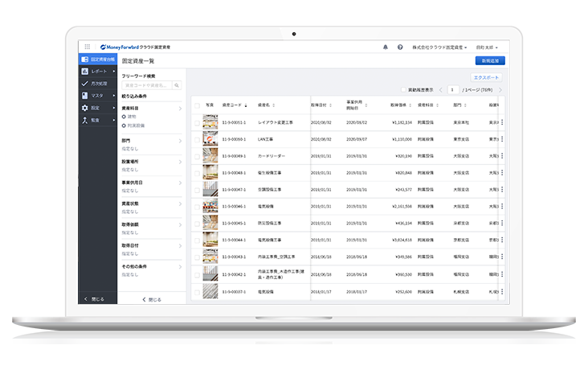Check the row 11-9-00050-1 checkbox
The width and height of the screenshot is (588, 370).
[x=197, y=140]
